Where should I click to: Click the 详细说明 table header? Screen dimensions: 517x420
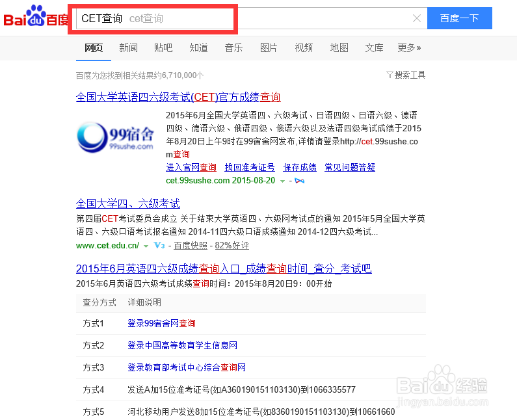coord(144,302)
